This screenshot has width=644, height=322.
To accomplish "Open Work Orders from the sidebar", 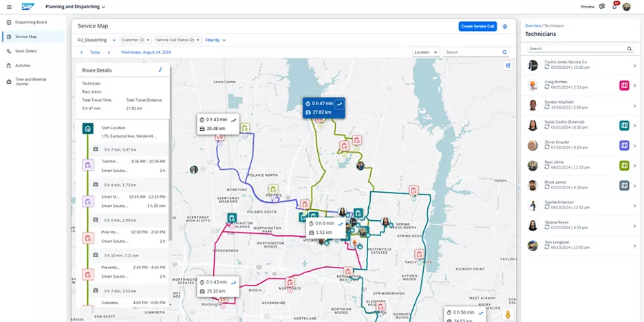I will tap(25, 51).
